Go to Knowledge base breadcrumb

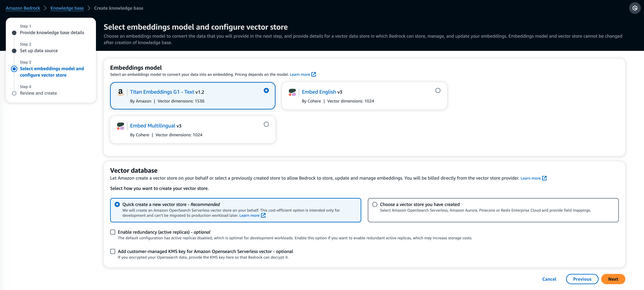coord(67,8)
